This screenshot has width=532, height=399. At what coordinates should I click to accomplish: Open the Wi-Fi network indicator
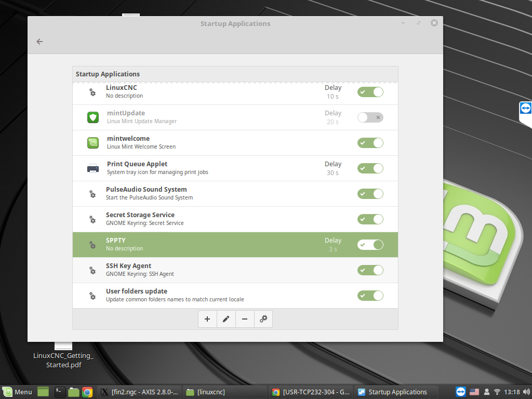click(x=497, y=392)
